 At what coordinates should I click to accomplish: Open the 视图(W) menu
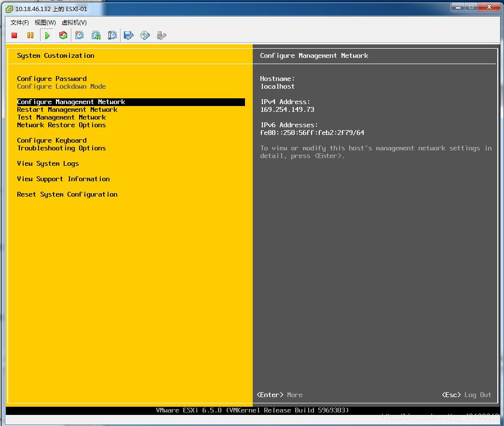(x=45, y=23)
